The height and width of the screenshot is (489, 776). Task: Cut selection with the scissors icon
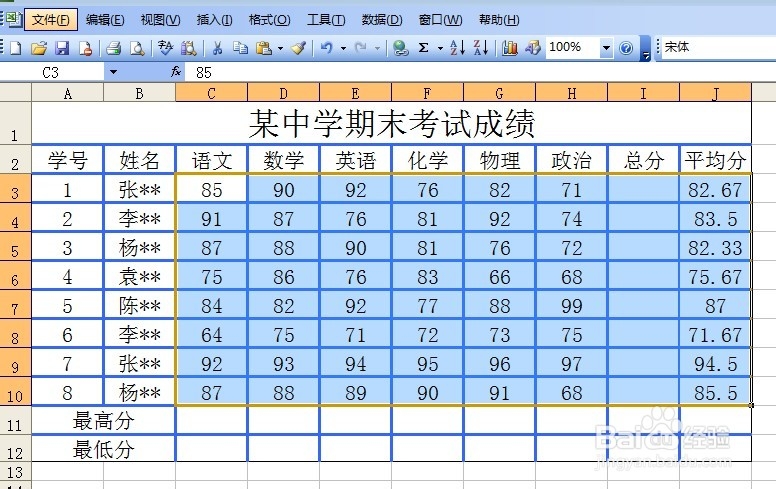(x=217, y=48)
